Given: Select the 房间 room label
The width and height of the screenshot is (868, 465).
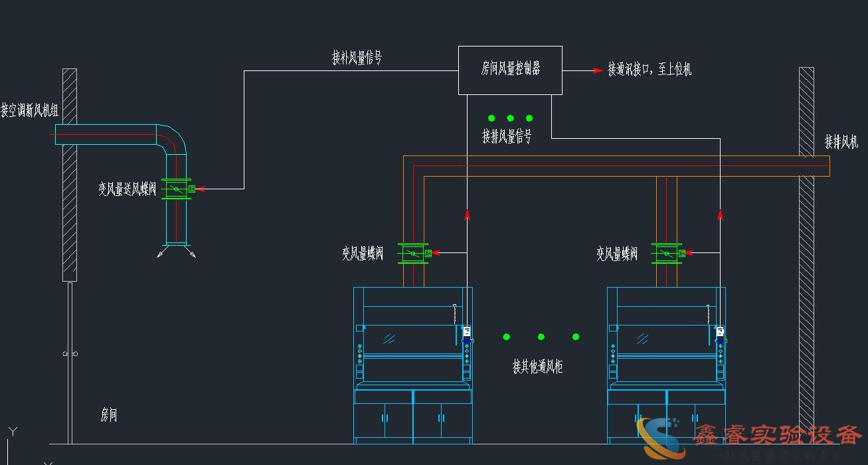Looking at the screenshot, I should (109, 416).
